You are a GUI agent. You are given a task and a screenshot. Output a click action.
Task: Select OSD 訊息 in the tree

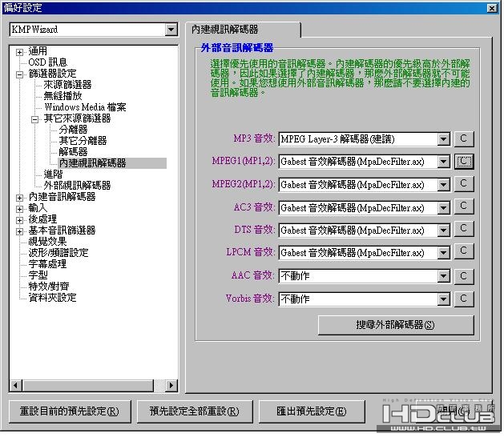tap(47, 62)
